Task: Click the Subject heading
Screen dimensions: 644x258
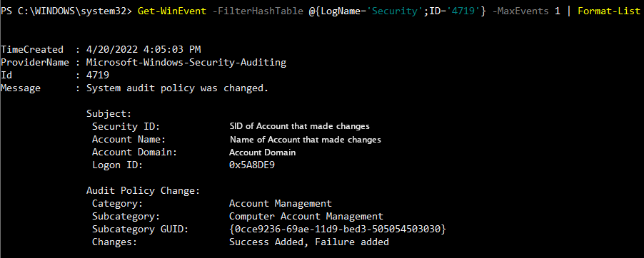Action: click(x=109, y=113)
